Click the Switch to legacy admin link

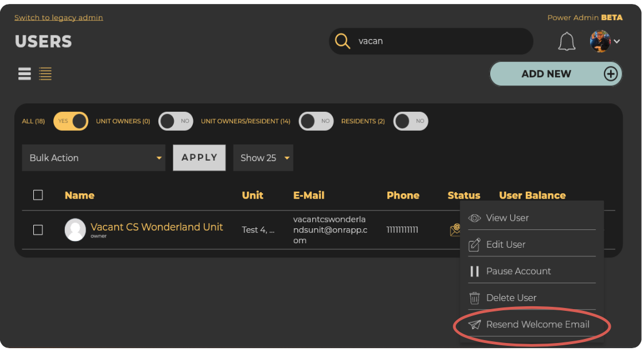pyautogui.click(x=58, y=17)
